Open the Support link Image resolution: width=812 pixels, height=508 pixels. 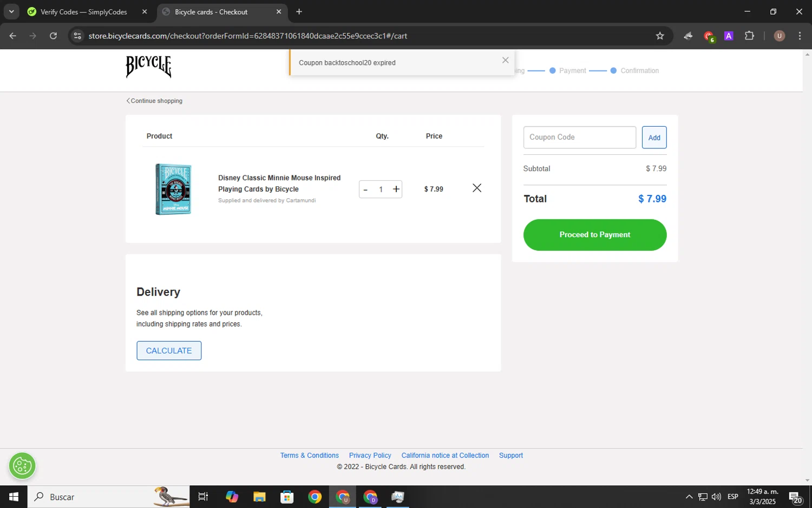[511, 455]
